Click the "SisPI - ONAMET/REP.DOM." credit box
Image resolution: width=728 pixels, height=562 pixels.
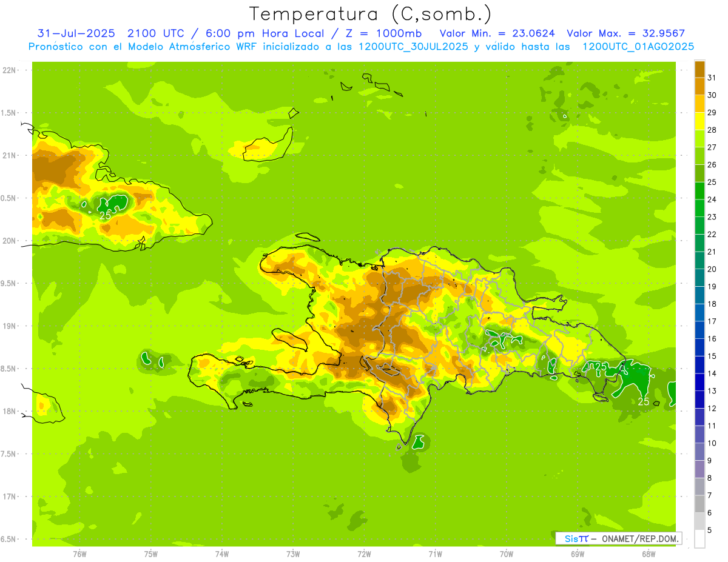click(x=619, y=538)
